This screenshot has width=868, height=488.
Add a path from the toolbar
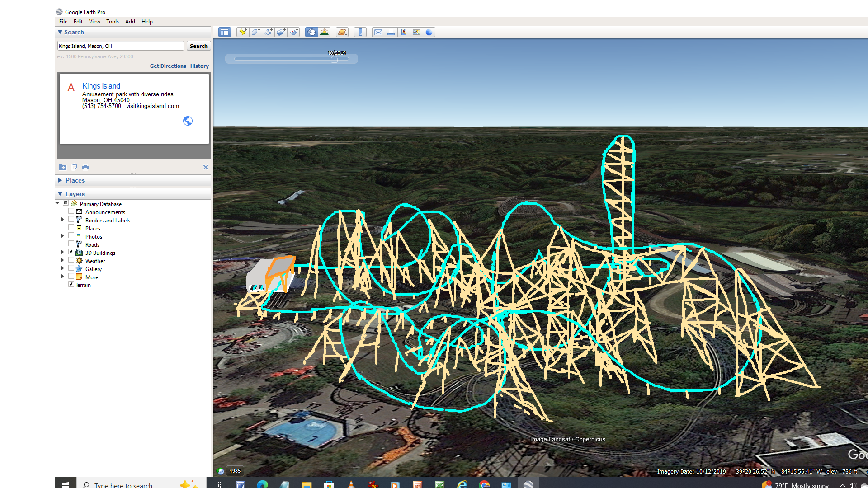pos(268,32)
